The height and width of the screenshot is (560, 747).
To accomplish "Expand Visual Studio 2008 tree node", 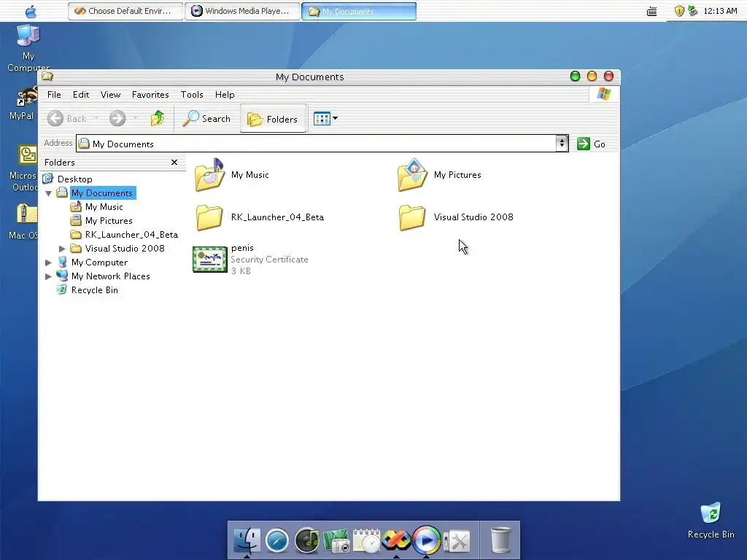I will [62, 249].
